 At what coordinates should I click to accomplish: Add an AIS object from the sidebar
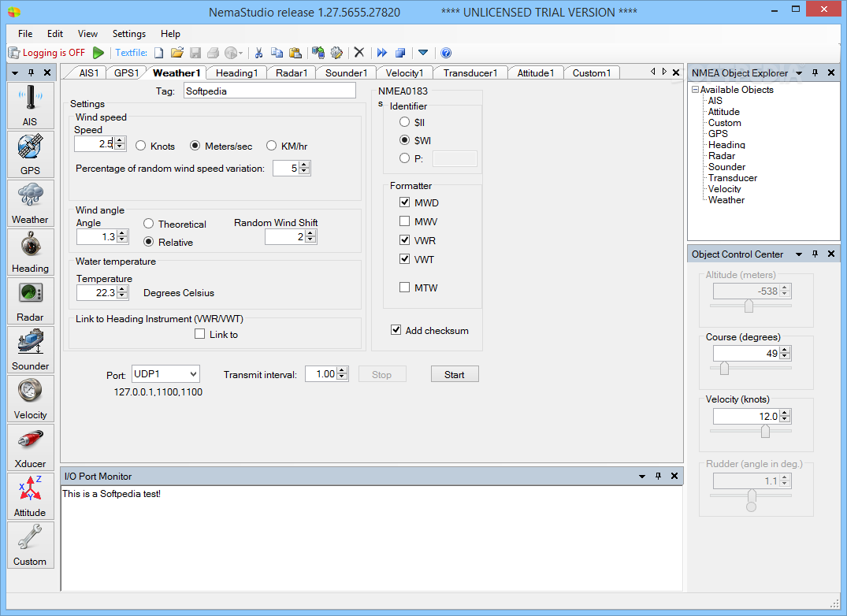coord(30,106)
